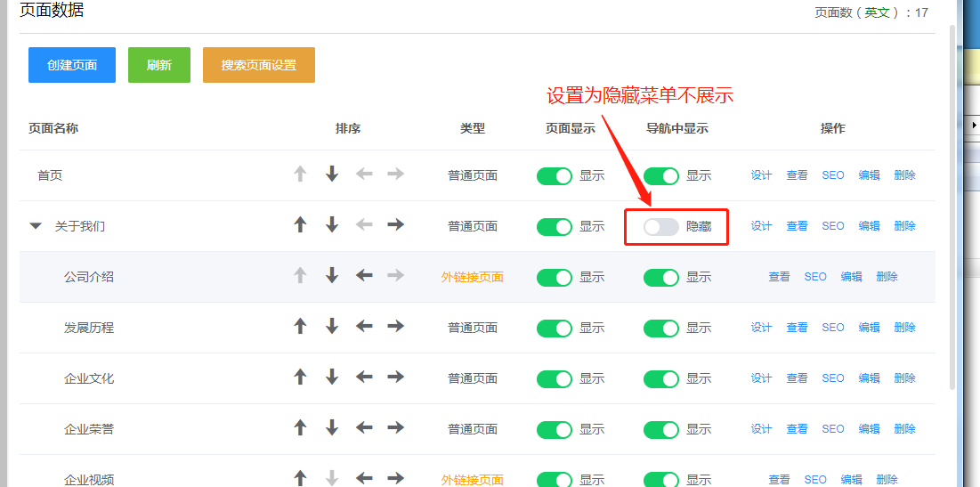Turn off page display for 首页

tap(554, 176)
